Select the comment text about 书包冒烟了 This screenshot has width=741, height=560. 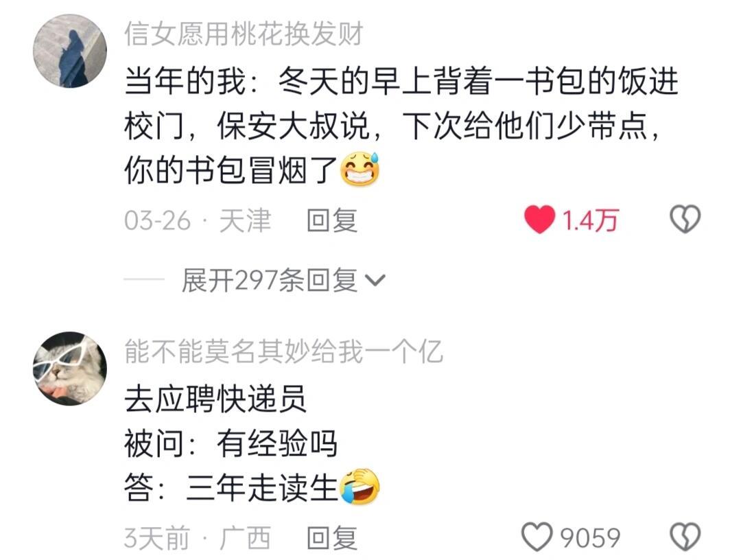pyautogui.click(x=401, y=126)
